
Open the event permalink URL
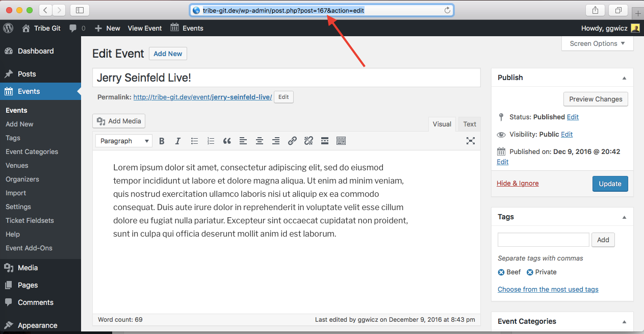[202, 97]
